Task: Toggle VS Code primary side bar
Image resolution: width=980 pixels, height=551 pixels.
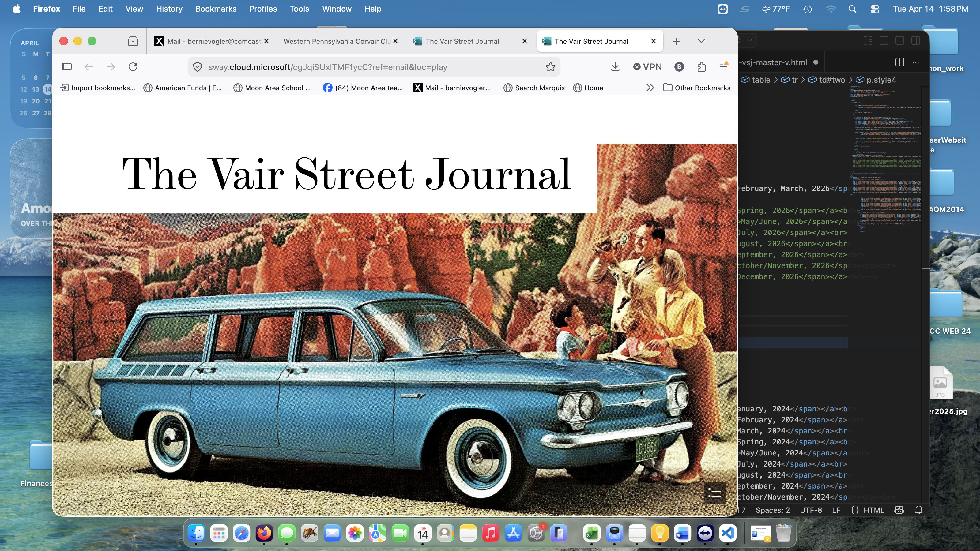Action: (884, 40)
